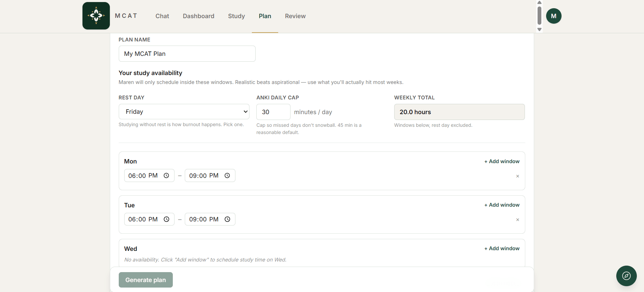Open the Study tab

tap(236, 16)
